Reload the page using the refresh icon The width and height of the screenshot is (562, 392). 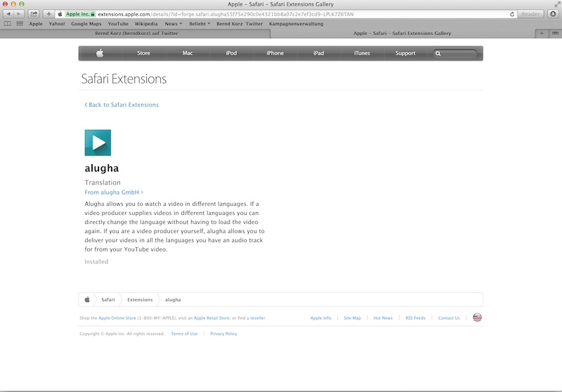(512, 14)
